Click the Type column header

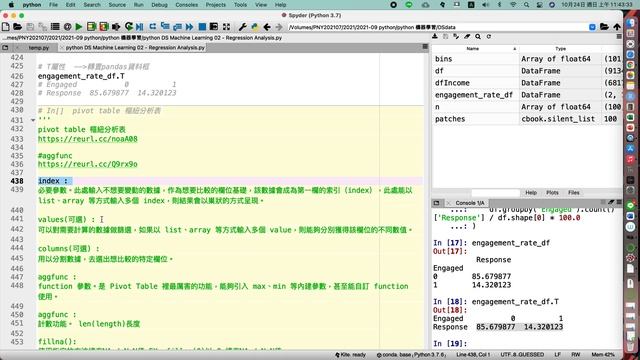pyautogui.click(x=560, y=49)
